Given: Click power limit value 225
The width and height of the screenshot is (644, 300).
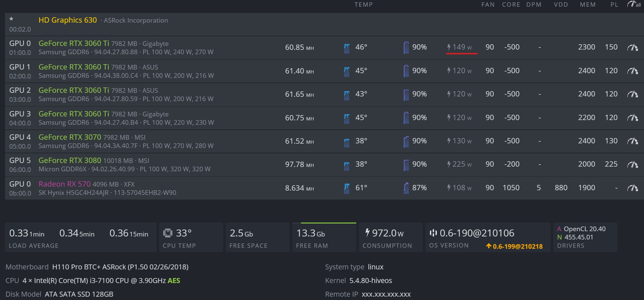Looking at the screenshot, I should [x=611, y=164].
